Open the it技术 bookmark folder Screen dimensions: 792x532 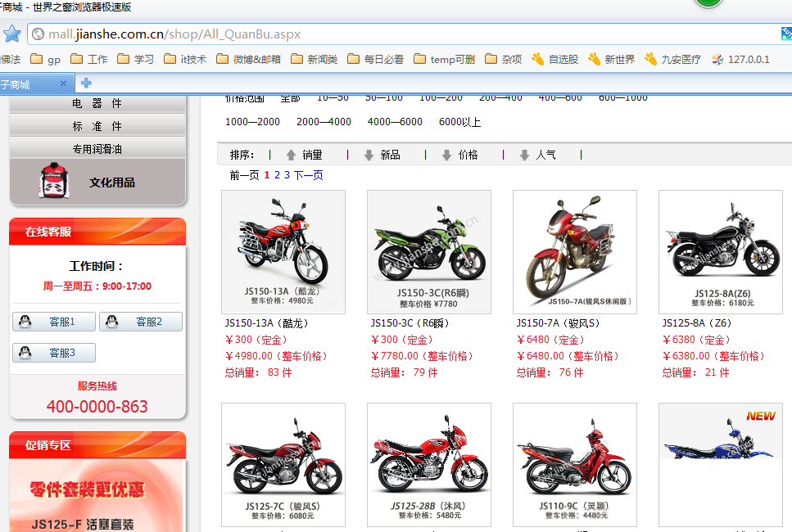185,60
